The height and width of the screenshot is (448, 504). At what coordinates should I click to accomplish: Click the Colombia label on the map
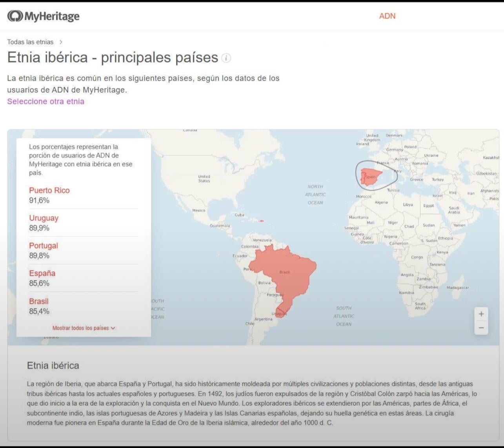click(x=250, y=247)
